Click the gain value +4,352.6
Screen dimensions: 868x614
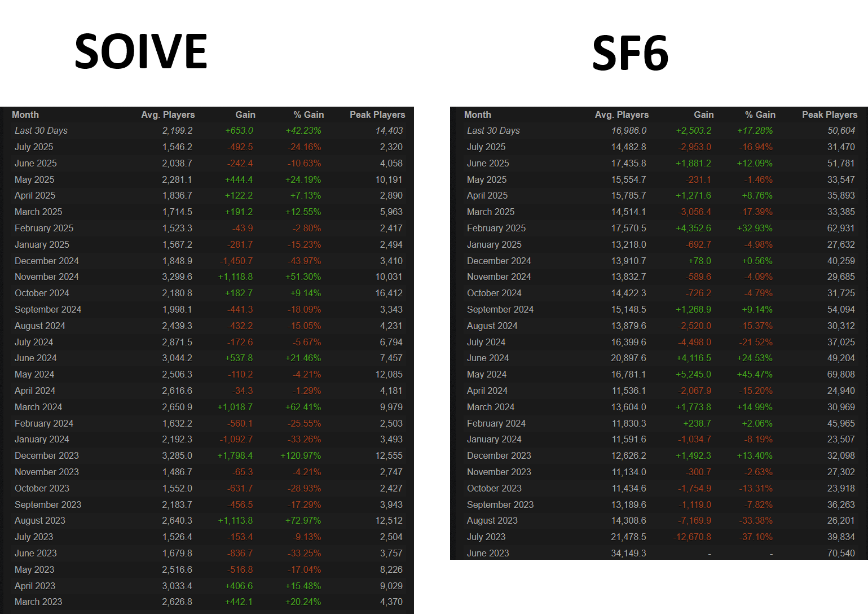click(694, 228)
